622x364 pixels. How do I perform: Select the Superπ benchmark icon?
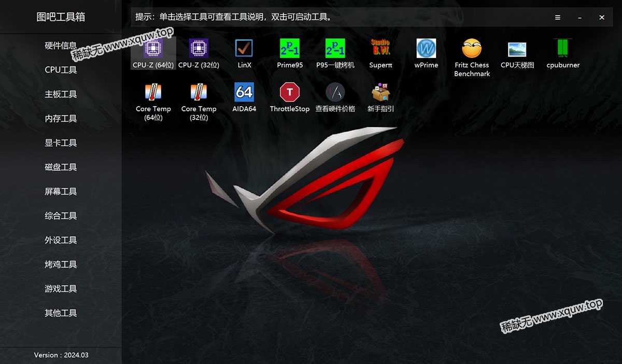coord(381,48)
